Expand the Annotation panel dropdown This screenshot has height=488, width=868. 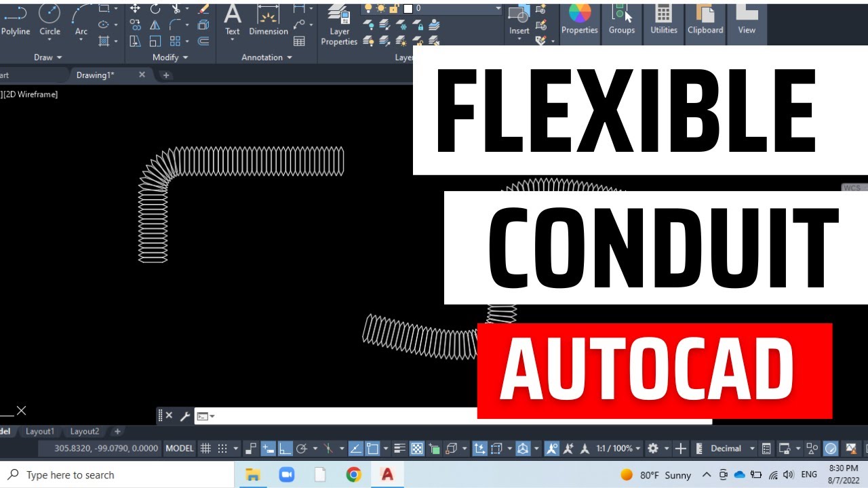(x=267, y=58)
